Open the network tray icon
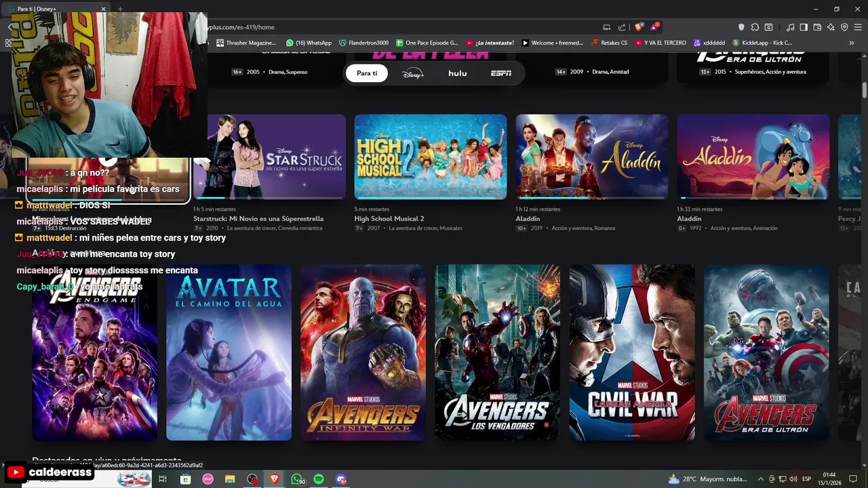 (x=782, y=479)
